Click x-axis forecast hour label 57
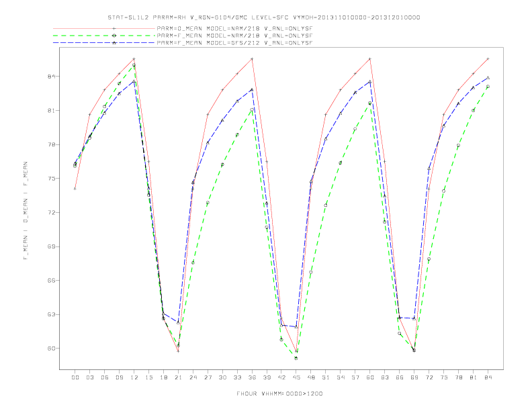 [355, 377]
